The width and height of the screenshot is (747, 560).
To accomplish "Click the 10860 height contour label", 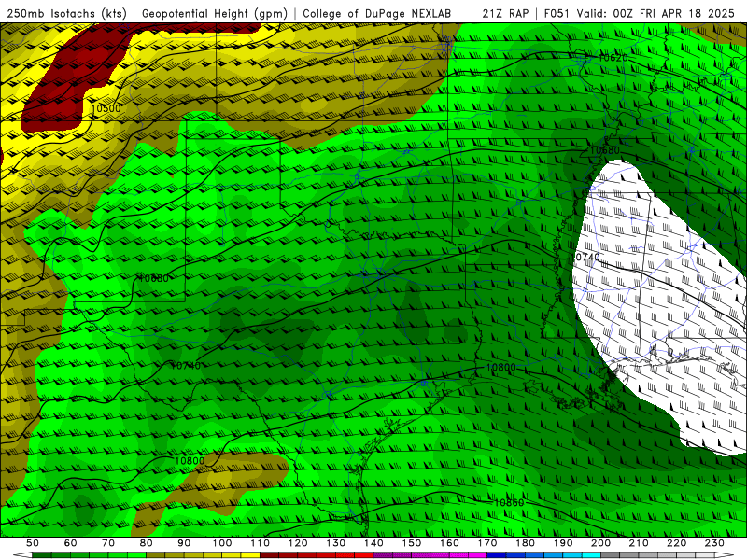I will (509, 502).
